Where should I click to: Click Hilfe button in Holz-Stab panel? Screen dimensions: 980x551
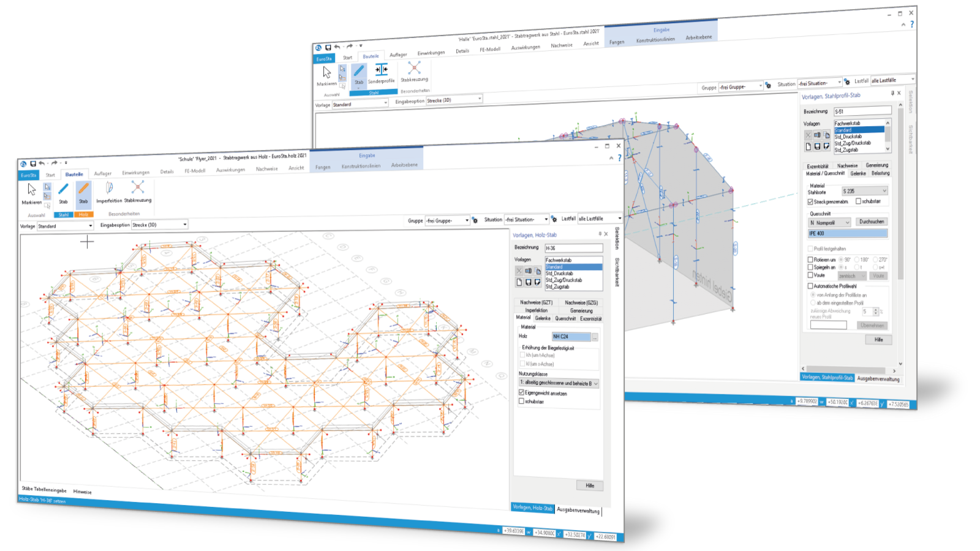point(590,485)
